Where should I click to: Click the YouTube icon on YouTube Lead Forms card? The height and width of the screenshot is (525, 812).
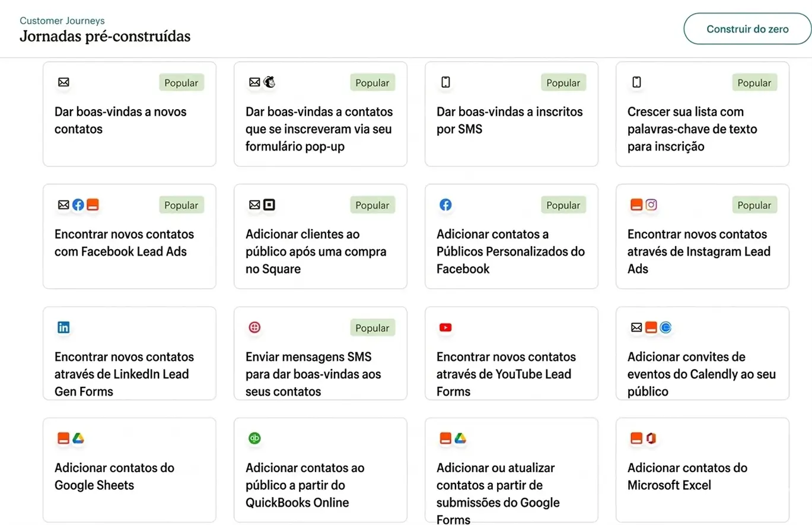(445, 327)
